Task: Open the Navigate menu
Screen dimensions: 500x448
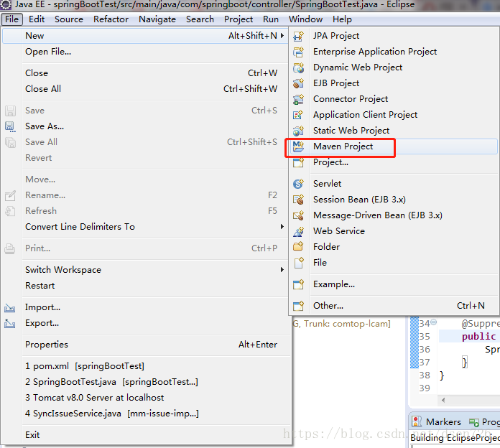Action: click(x=157, y=19)
